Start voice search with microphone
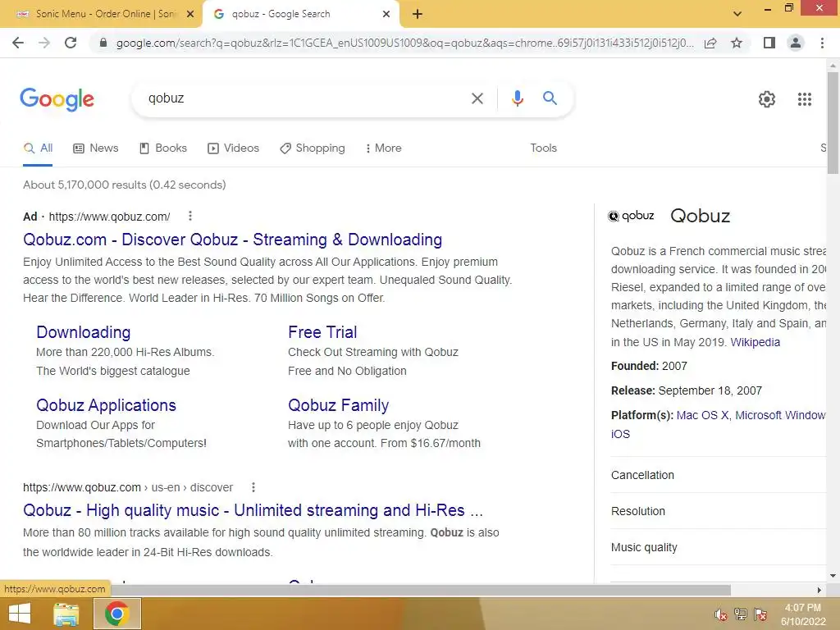The image size is (840, 630). 517,98
